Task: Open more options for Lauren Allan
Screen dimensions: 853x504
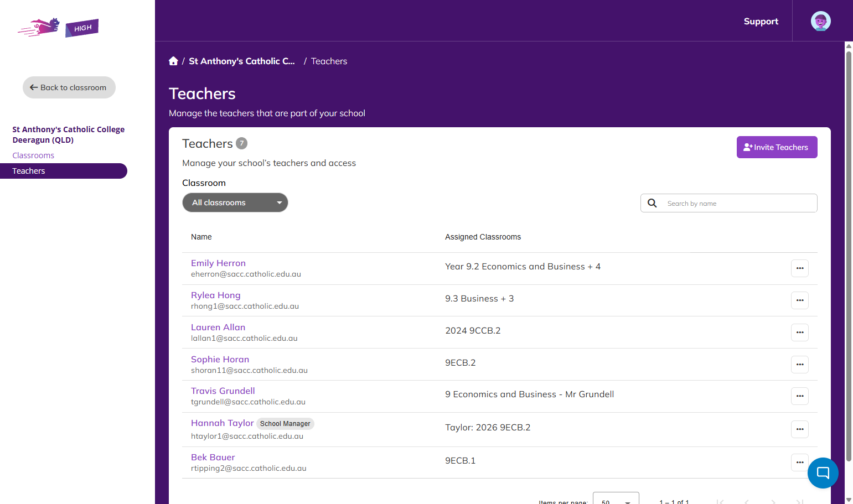Action: tap(800, 332)
